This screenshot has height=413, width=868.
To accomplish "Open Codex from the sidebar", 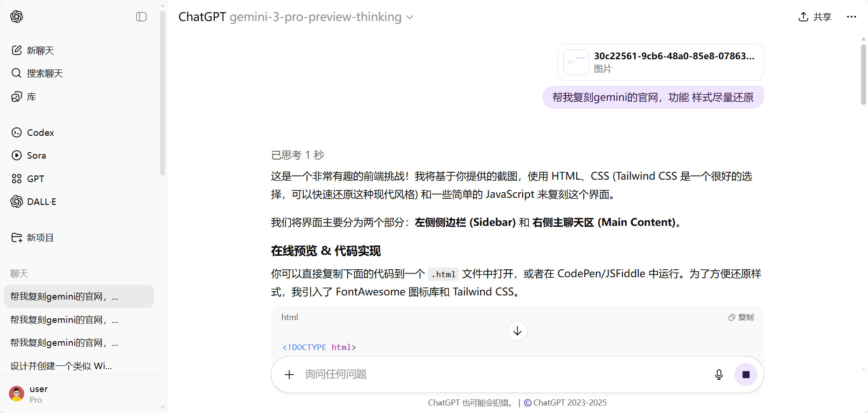I will point(33,133).
